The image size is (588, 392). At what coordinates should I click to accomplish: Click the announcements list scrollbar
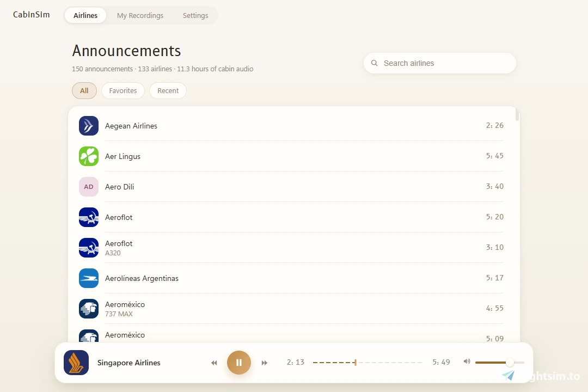coord(517,114)
